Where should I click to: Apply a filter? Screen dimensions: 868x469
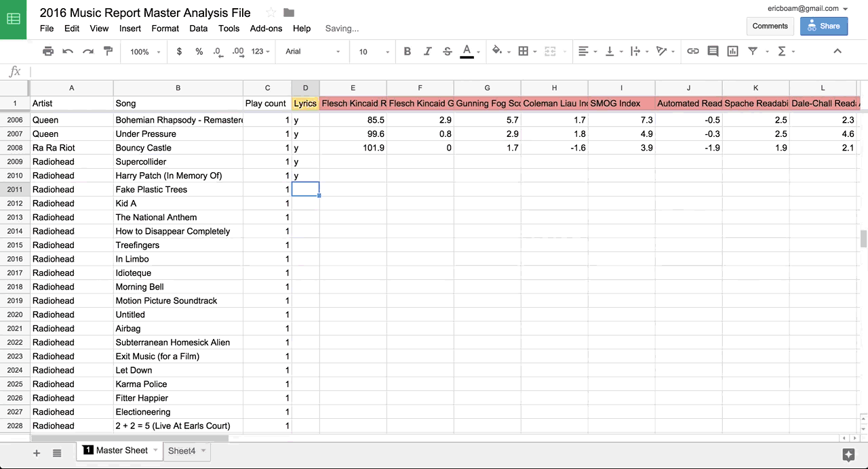coord(753,52)
